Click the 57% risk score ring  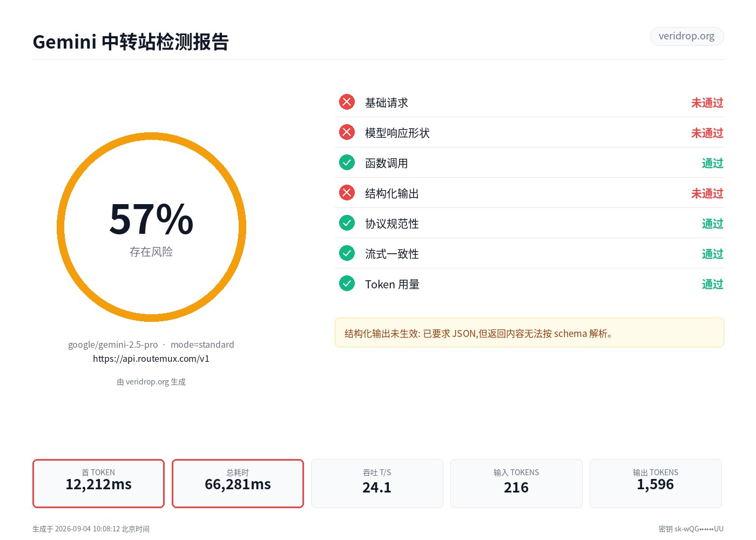pyautogui.click(x=151, y=227)
